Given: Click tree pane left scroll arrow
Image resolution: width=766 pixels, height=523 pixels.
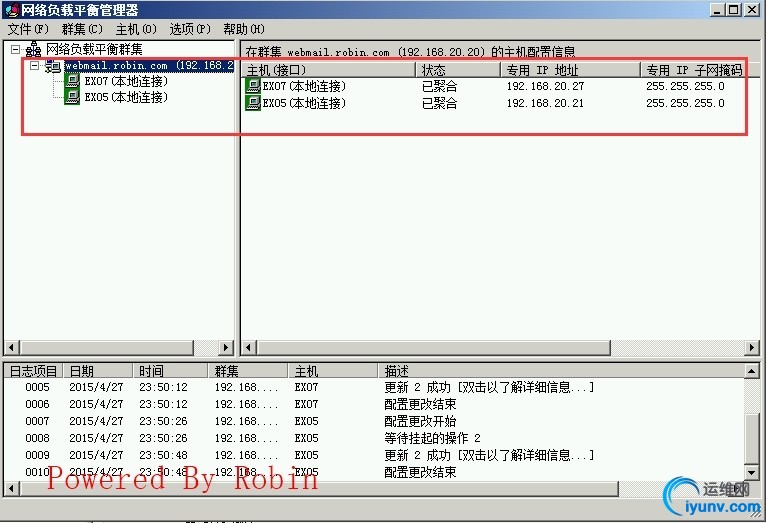Looking at the screenshot, I should pyautogui.click(x=12, y=348).
